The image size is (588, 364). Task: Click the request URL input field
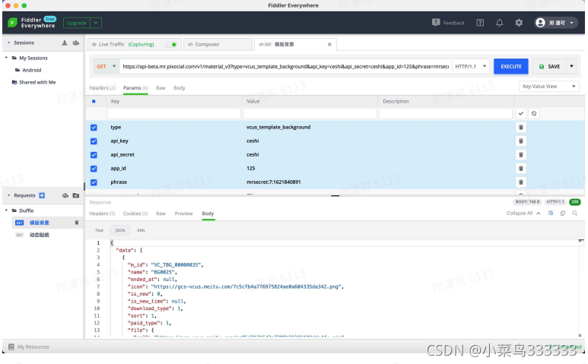286,66
